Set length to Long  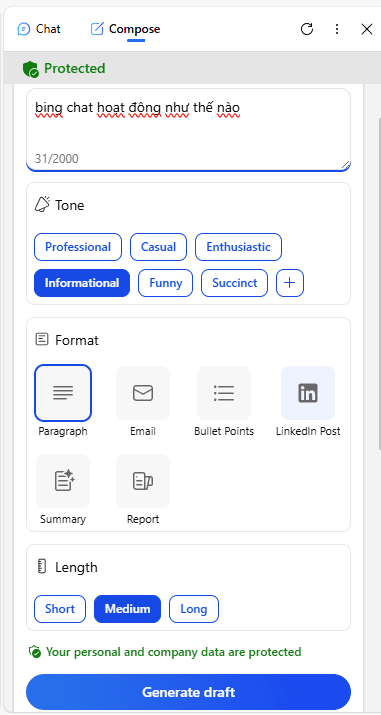tap(194, 609)
